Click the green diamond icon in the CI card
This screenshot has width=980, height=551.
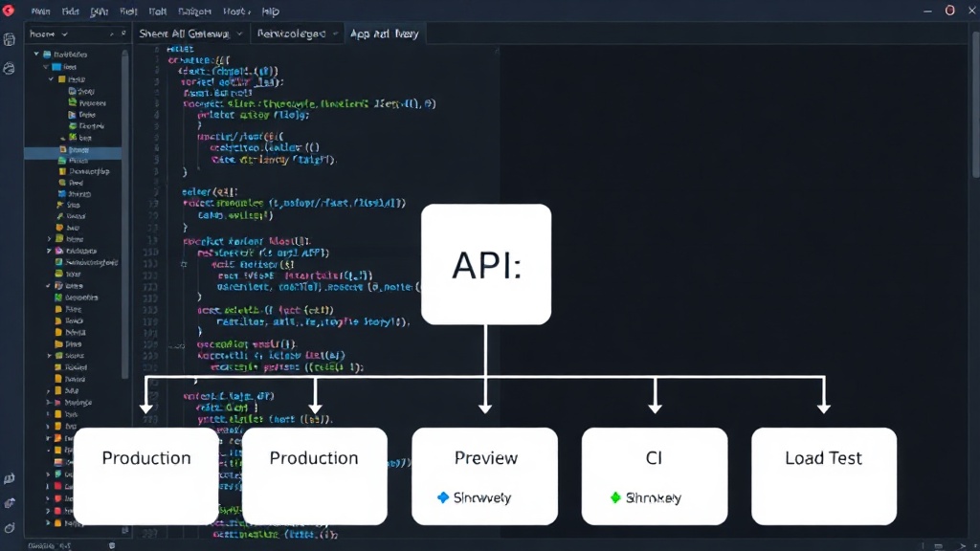pos(615,497)
